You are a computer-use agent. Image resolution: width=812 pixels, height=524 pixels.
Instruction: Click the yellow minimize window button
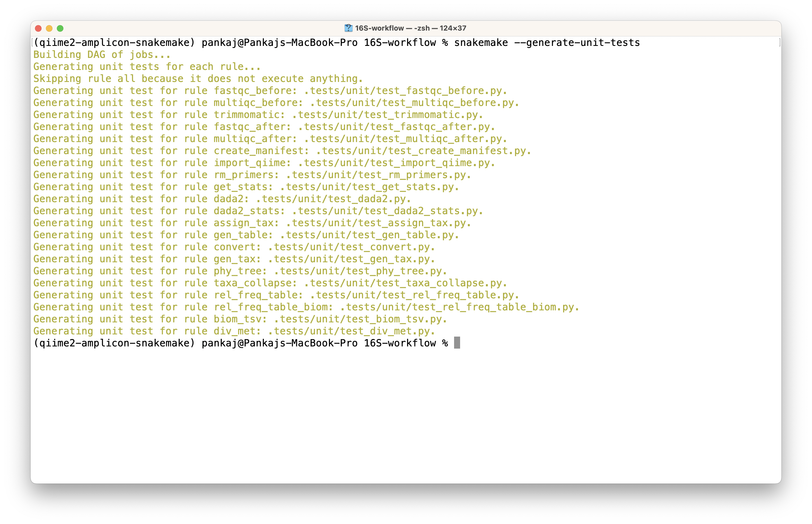coord(49,28)
